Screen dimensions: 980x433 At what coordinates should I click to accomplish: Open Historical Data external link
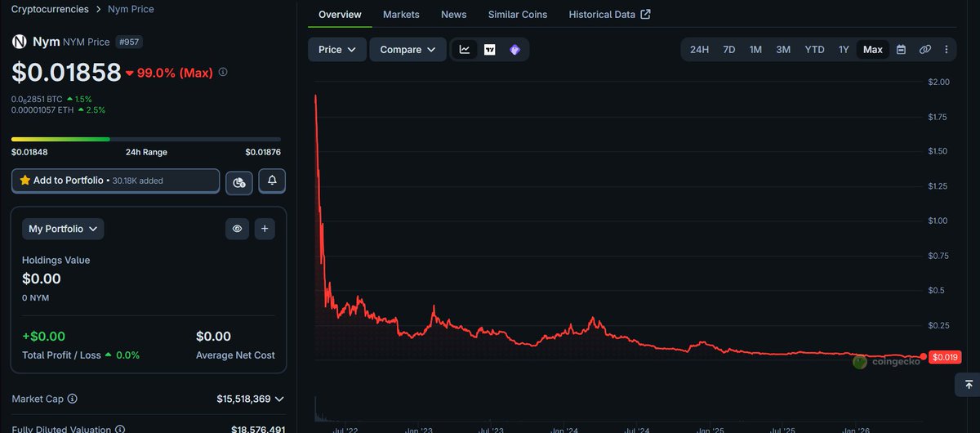pyautogui.click(x=609, y=15)
